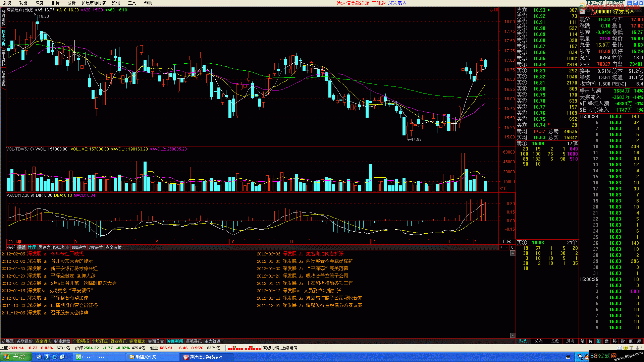644x362 pixels.
Task: Select the 技术分析 side tab
Action: coord(3,38)
